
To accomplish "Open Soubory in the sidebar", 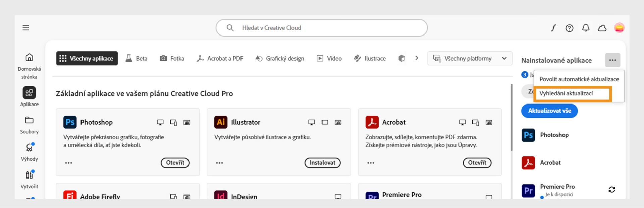I will [x=29, y=125].
